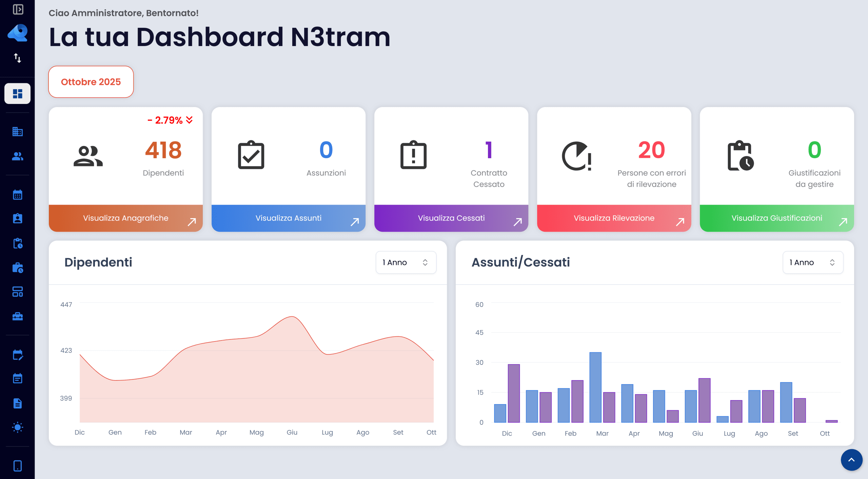Expand the Assunti/Cessati 1 Anno dropdown
The height and width of the screenshot is (479, 868).
pos(812,263)
